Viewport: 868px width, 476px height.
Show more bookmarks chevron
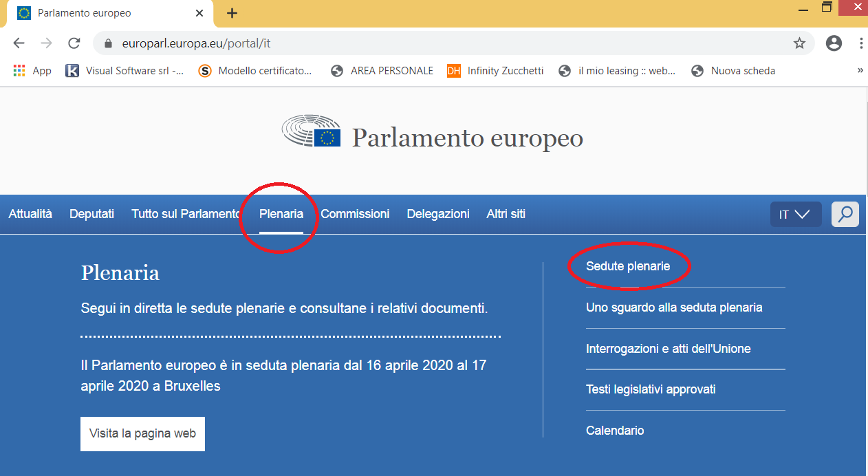[860, 71]
